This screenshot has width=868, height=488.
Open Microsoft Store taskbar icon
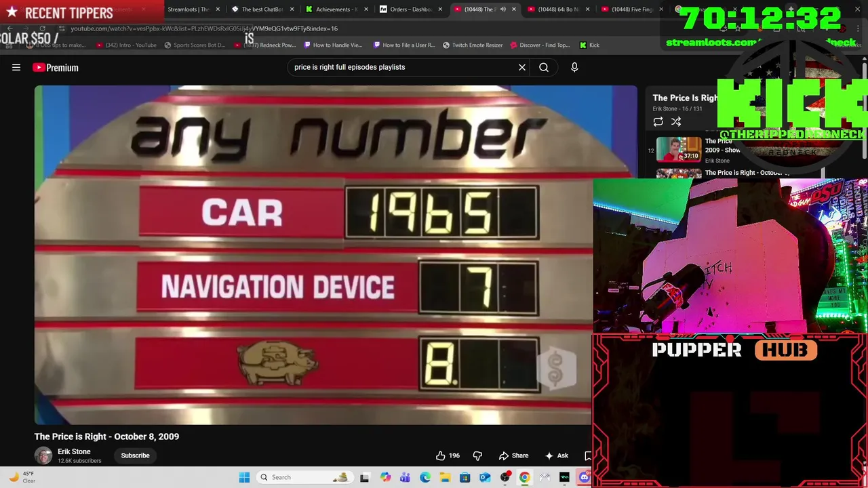(x=465, y=477)
